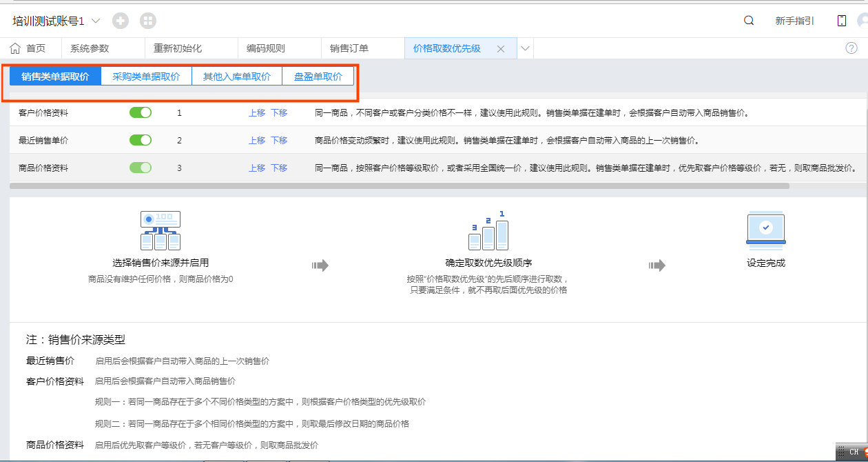Image resolution: width=868 pixels, height=462 pixels.
Task: Click 下移 for 客户价格资料 row
Action: point(279,112)
